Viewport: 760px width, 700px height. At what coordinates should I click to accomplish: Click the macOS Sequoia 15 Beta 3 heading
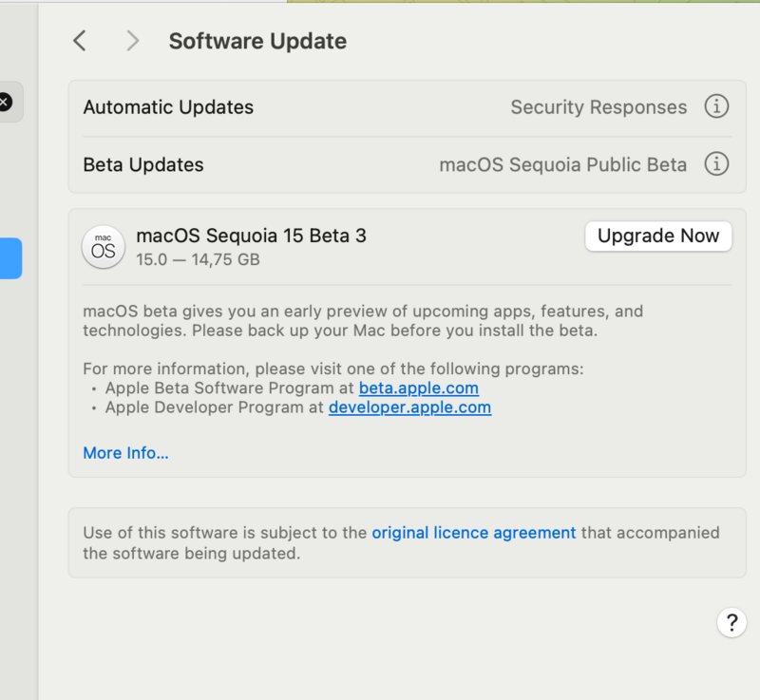click(x=251, y=236)
